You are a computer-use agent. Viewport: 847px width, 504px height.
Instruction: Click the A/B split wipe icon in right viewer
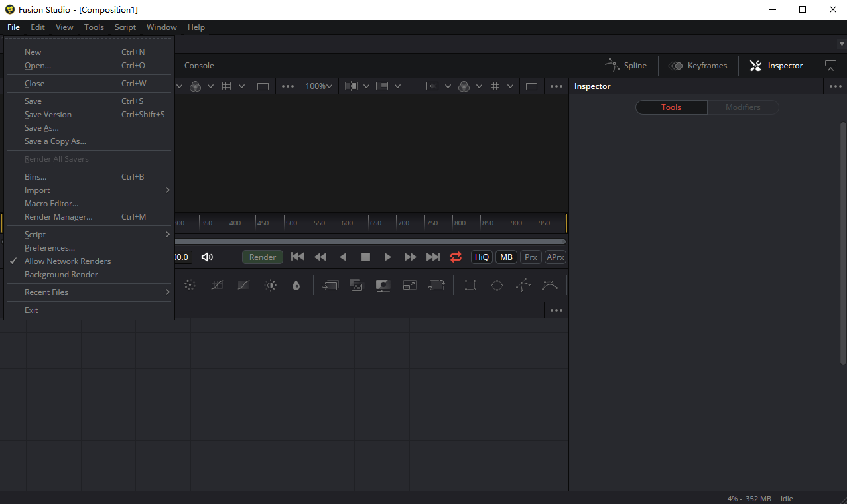pos(352,86)
